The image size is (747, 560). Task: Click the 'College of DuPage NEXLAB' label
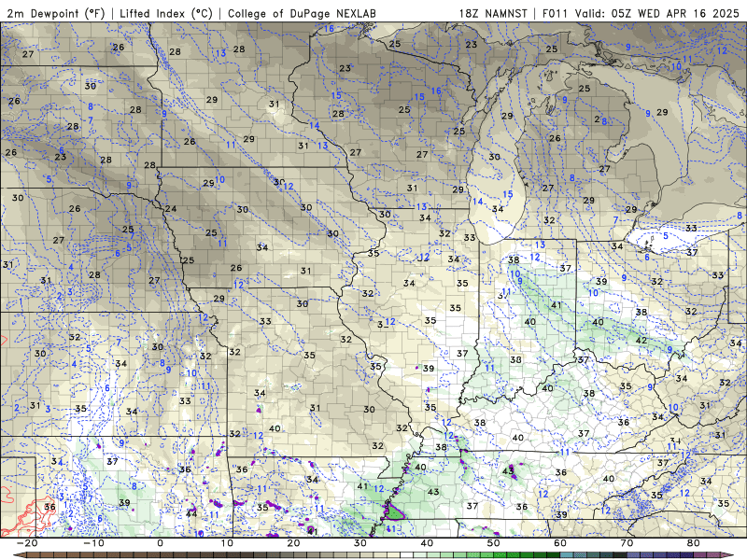[x=302, y=13]
